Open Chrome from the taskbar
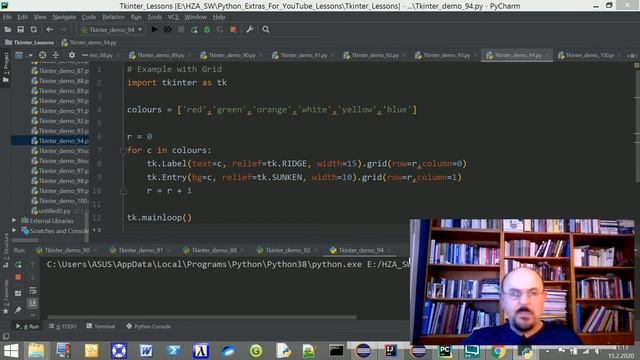The image size is (640, 360). click(x=498, y=351)
